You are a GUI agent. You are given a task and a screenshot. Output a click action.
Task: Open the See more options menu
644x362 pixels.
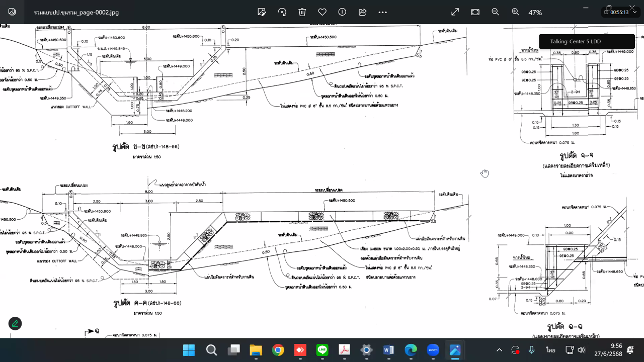click(383, 12)
